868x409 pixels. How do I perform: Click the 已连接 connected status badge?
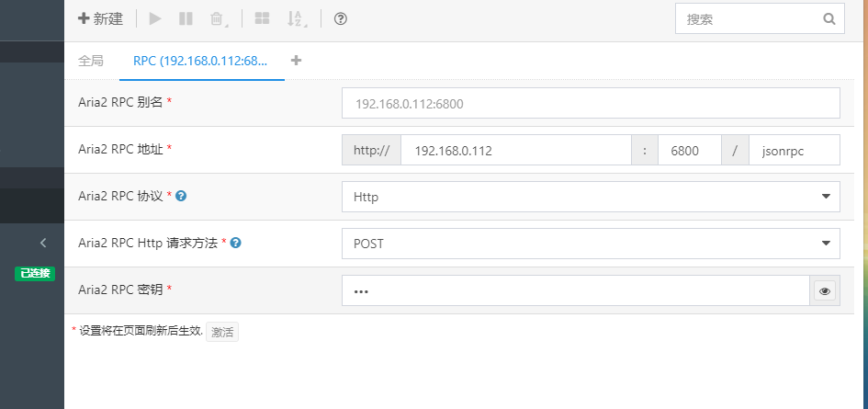tap(35, 273)
